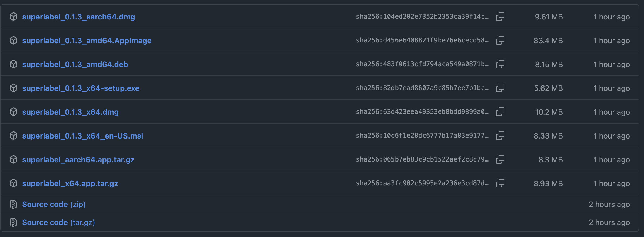Copy checksum of the x64-setup.exe asset

500,88
